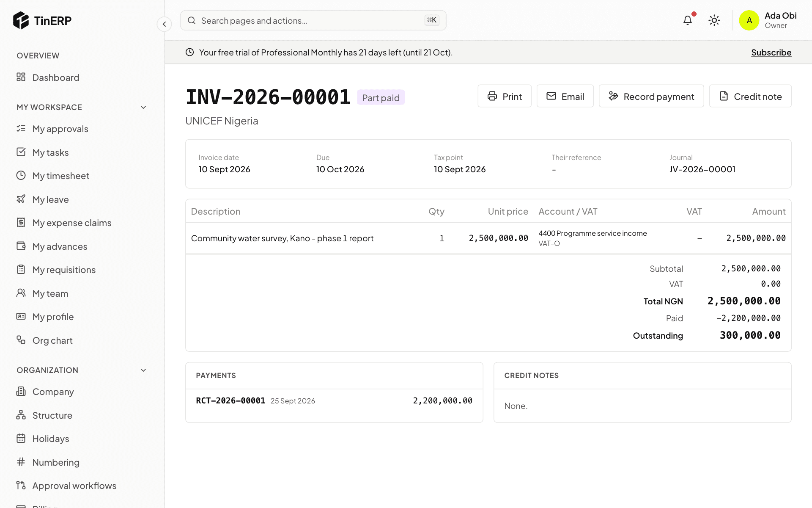Go to My approvals
Screen dimensions: 812x508
[82, 129]
